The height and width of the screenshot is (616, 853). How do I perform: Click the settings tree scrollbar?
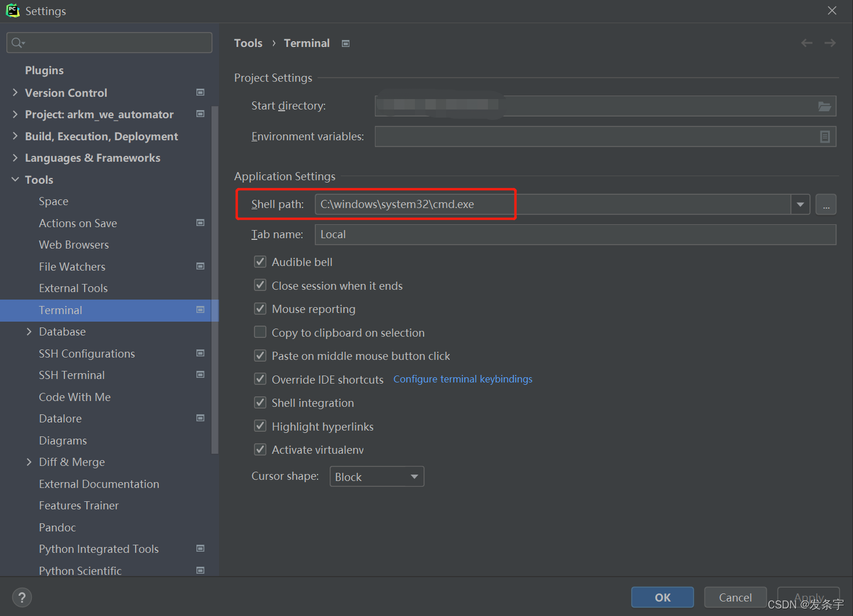tap(215, 279)
